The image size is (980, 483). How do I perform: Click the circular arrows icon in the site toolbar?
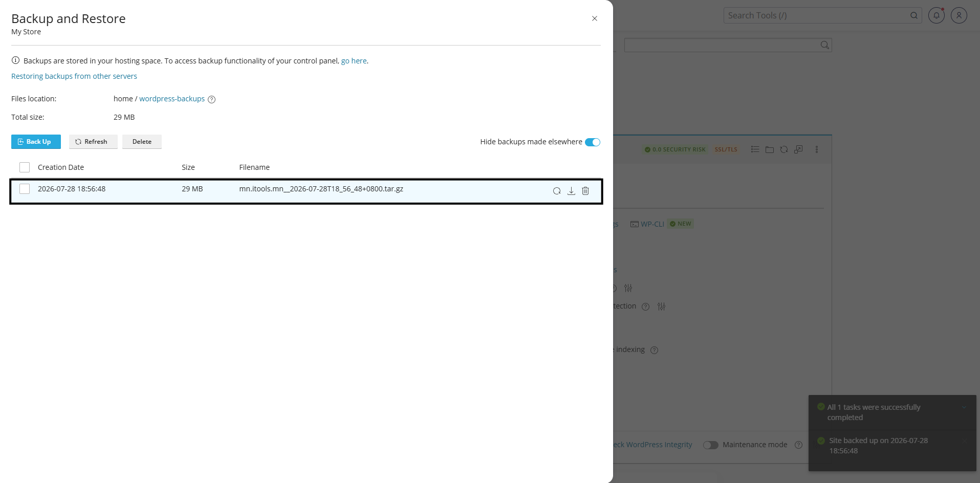[783, 149]
